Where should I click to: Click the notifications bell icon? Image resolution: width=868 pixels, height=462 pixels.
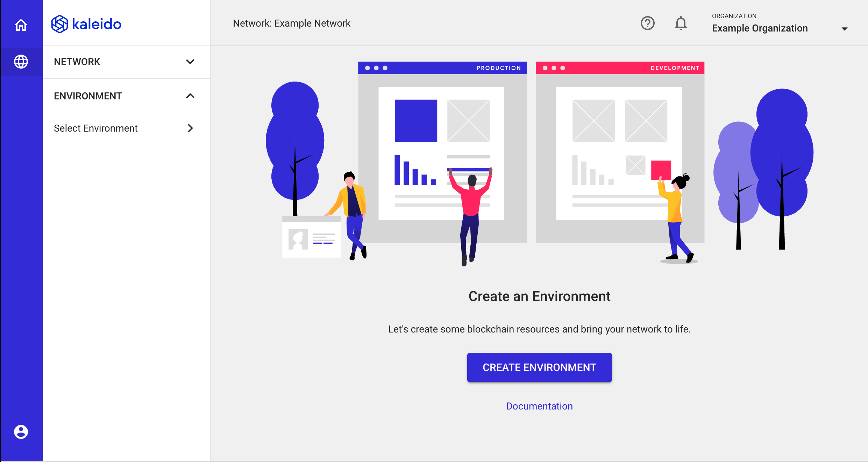click(x=680, y=23)
